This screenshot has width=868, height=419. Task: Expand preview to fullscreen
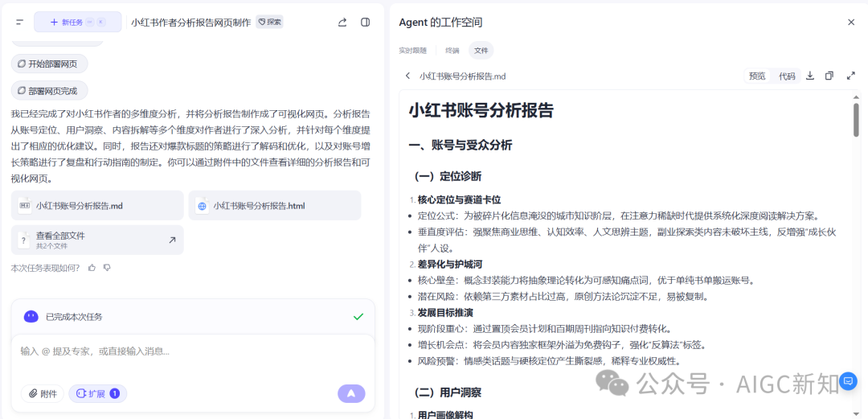pos(851,76)
